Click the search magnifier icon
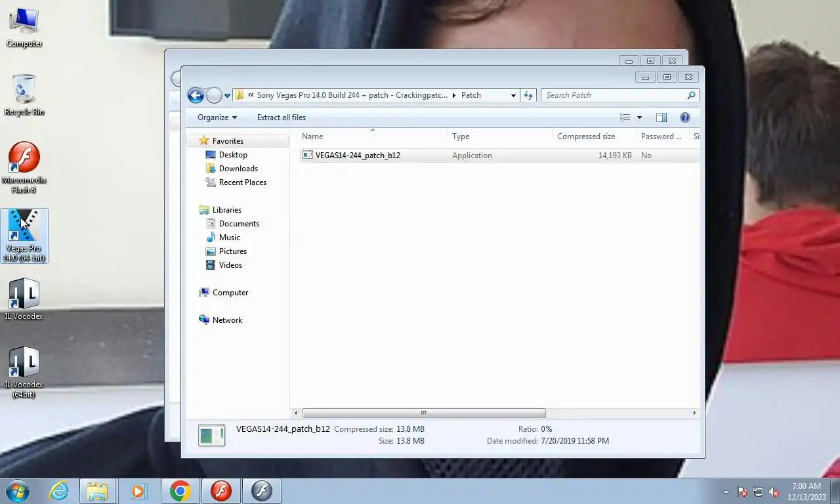 click(691, 95)
